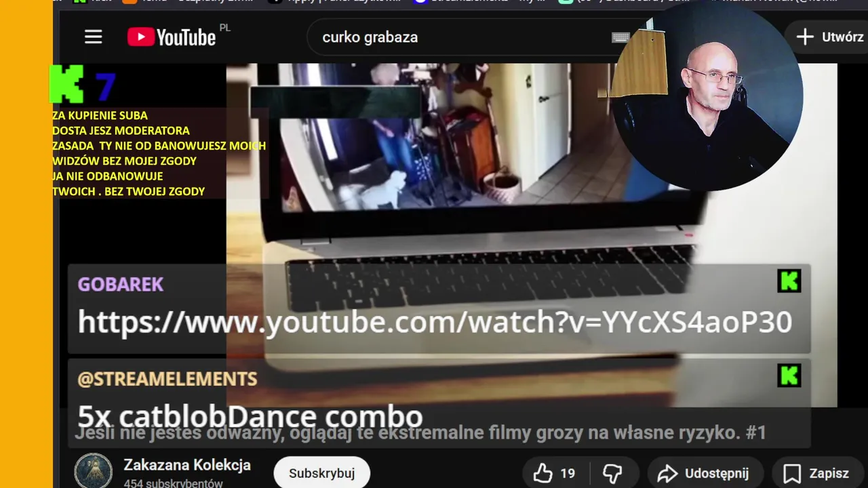Viewport: 868px width, 488px height.
Task: Click the YouTube video player area
Action: (x=532, y=235)
